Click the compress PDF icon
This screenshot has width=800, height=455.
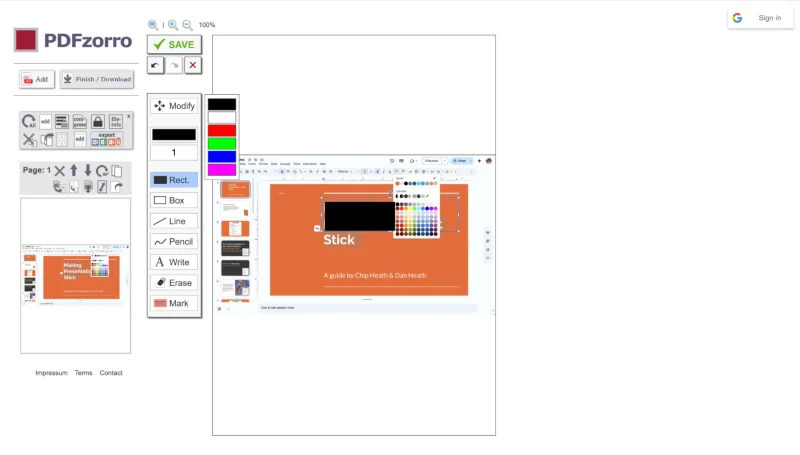(x=80, y=121)
